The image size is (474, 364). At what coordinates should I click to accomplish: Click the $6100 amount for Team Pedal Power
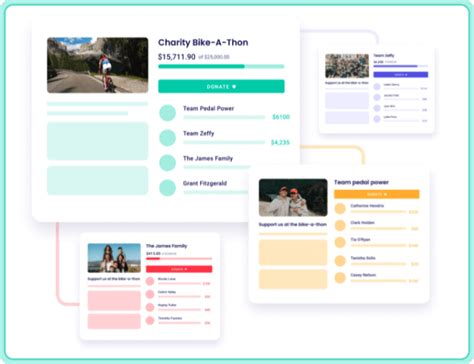[x=281, y=117]
